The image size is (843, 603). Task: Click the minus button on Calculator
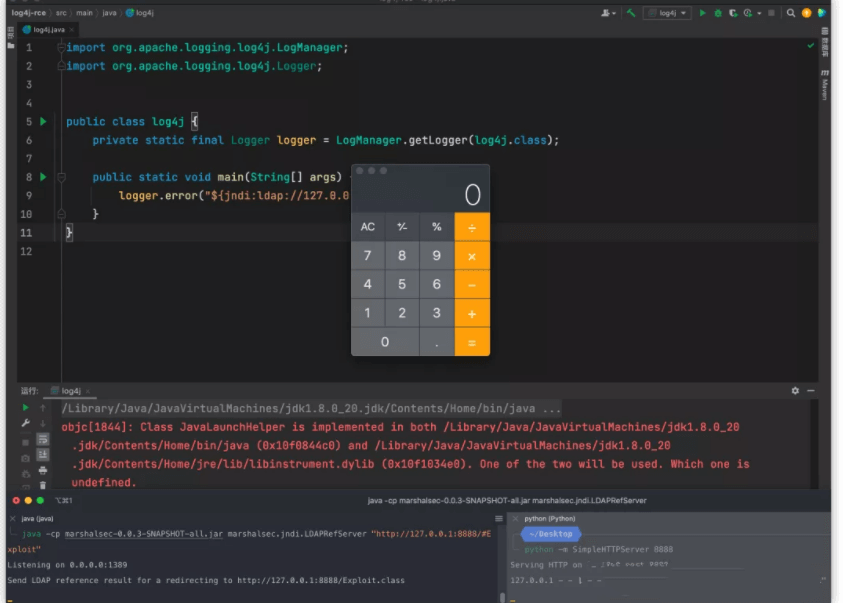[x=472, y=285]
